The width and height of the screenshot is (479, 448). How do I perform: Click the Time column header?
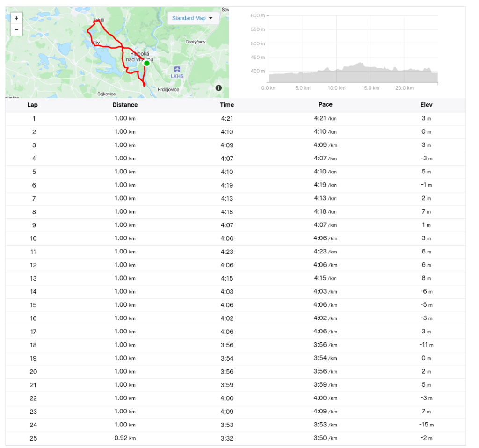[227, 105]
